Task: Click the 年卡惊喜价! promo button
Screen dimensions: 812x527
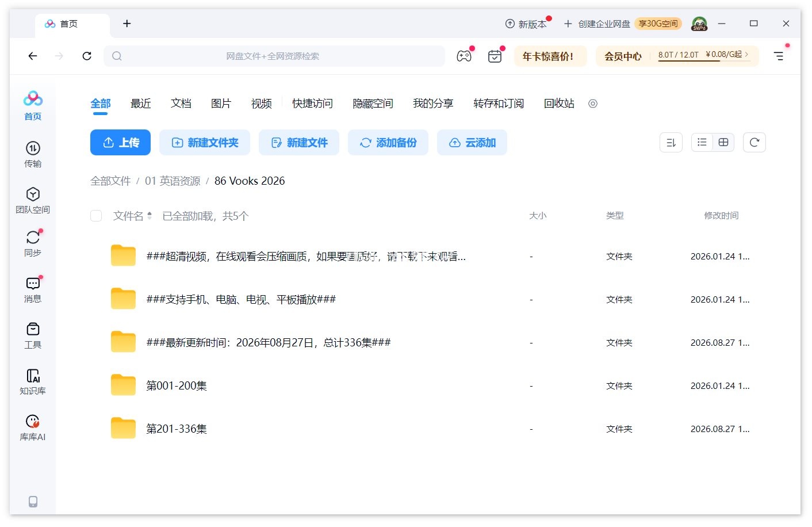Action: 550,56
